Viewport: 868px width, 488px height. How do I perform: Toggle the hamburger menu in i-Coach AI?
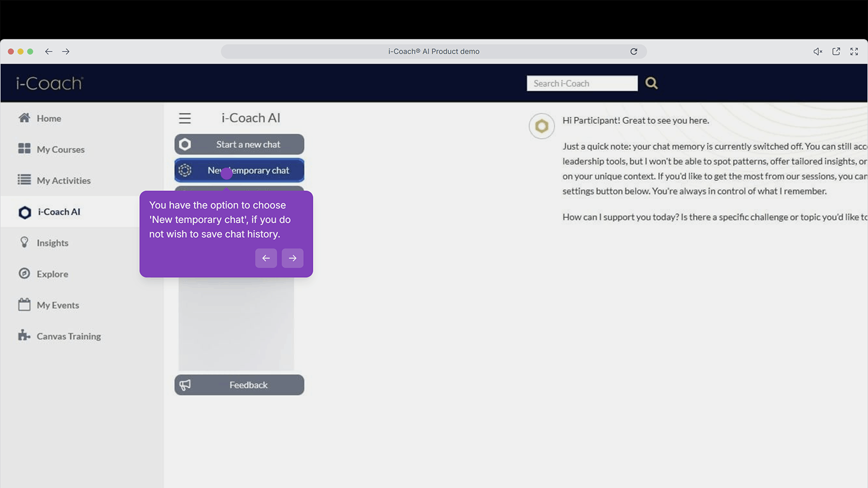pos(185,118)
